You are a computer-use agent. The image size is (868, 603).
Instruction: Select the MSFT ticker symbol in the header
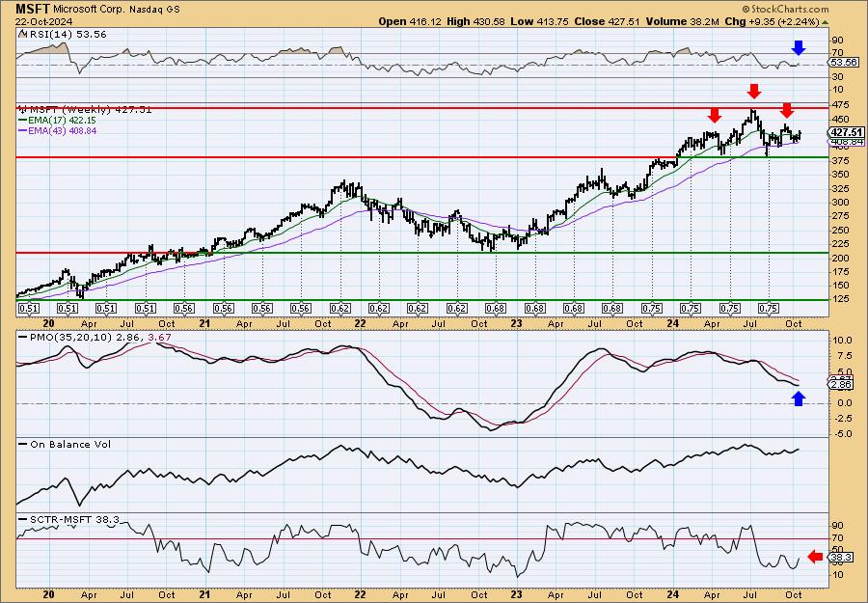pos(33,9)
